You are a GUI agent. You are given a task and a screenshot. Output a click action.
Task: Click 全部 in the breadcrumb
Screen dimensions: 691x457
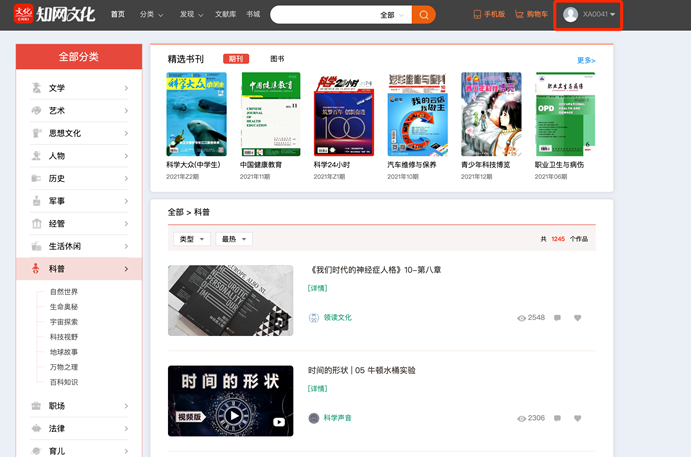coord(175,212)
